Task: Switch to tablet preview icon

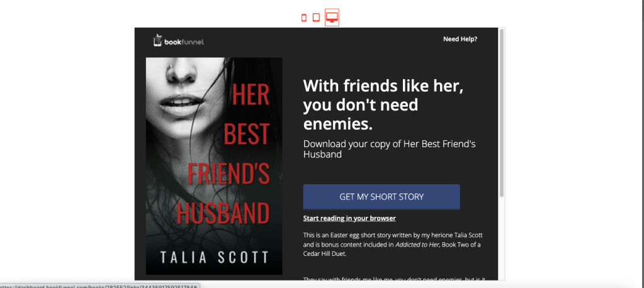Action: point(316,18)
